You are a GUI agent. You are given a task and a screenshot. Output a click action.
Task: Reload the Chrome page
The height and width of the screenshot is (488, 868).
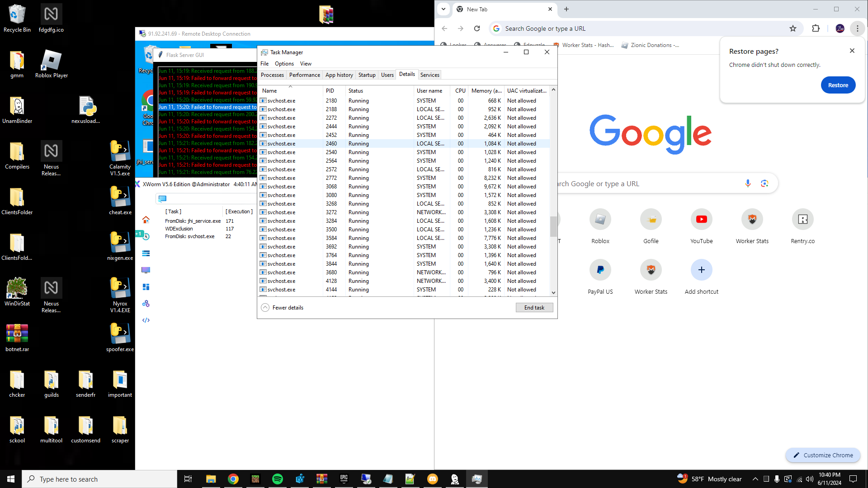point(477,28)
